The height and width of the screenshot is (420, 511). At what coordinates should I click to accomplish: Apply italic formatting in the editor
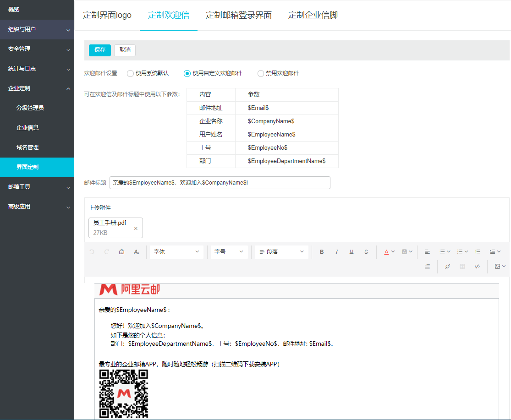336,252
